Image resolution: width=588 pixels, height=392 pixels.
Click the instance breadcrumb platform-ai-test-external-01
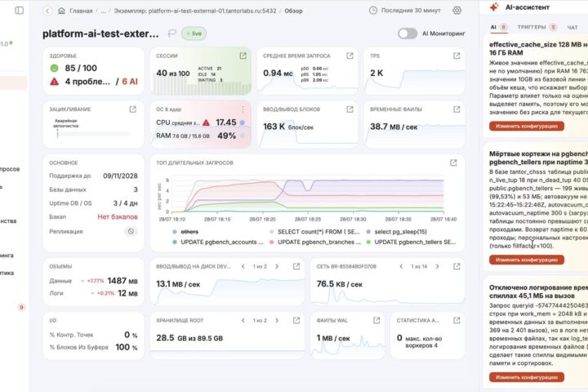(x=195, y=11)
